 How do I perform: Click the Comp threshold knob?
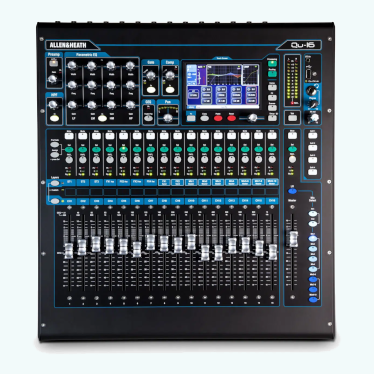[170, 76]
